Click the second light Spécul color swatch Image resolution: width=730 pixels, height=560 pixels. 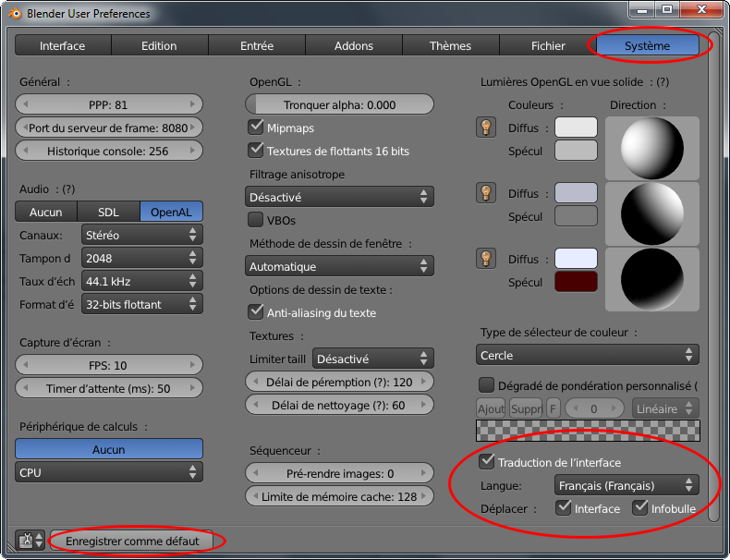tap(576, 216)
